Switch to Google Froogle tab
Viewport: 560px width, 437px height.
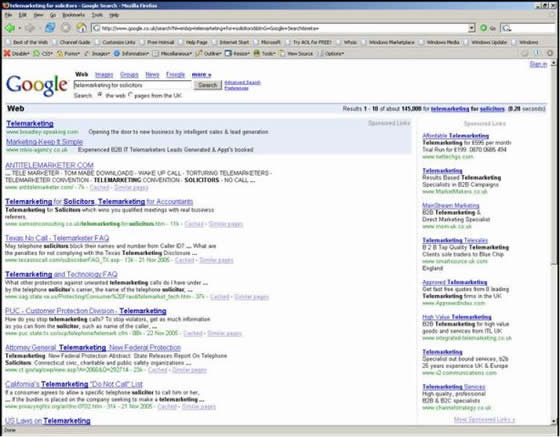pyautogui.click(x=175, y=75)
